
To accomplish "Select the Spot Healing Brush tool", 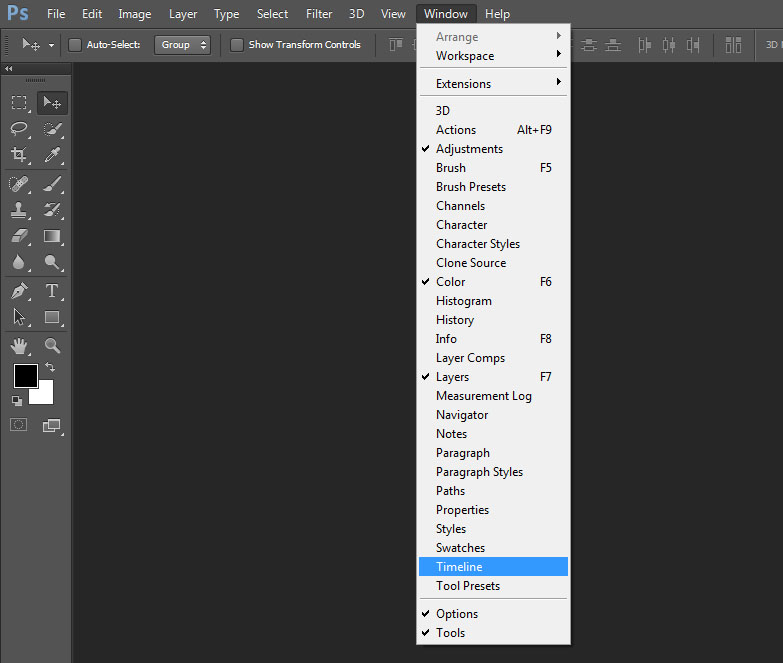I will [19, 184].
